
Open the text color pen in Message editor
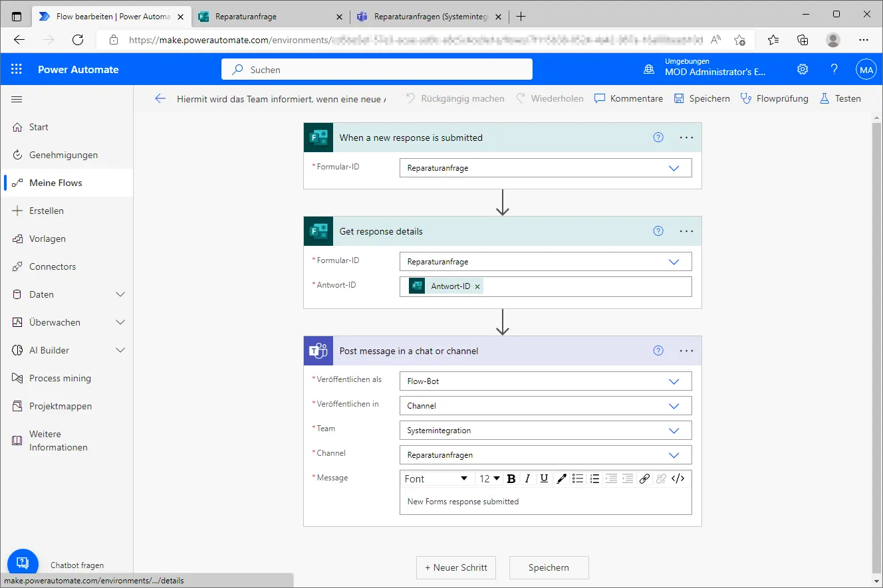coord(562,478)
